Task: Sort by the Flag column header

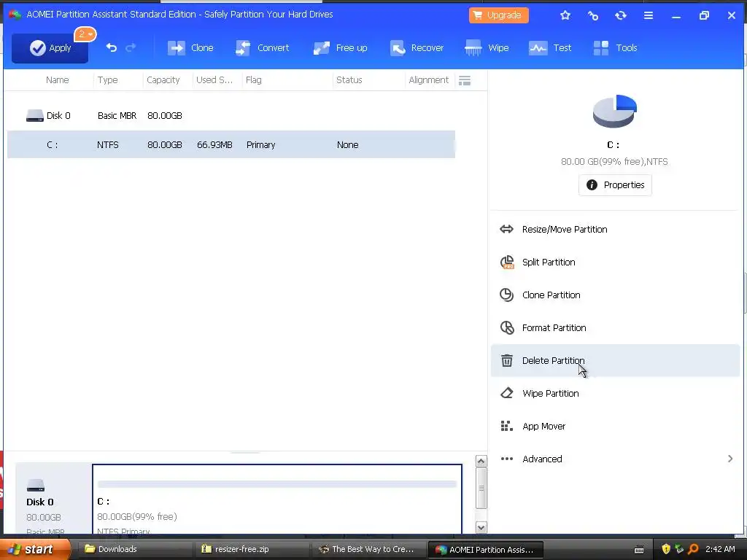Action: 253,80
